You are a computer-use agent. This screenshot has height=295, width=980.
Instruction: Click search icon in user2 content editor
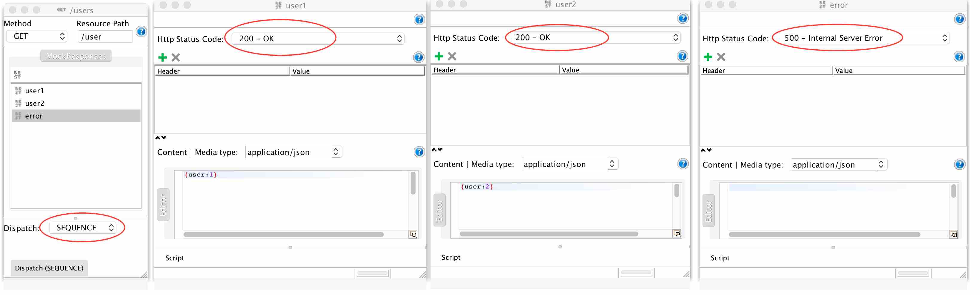[x=677, y=234]
